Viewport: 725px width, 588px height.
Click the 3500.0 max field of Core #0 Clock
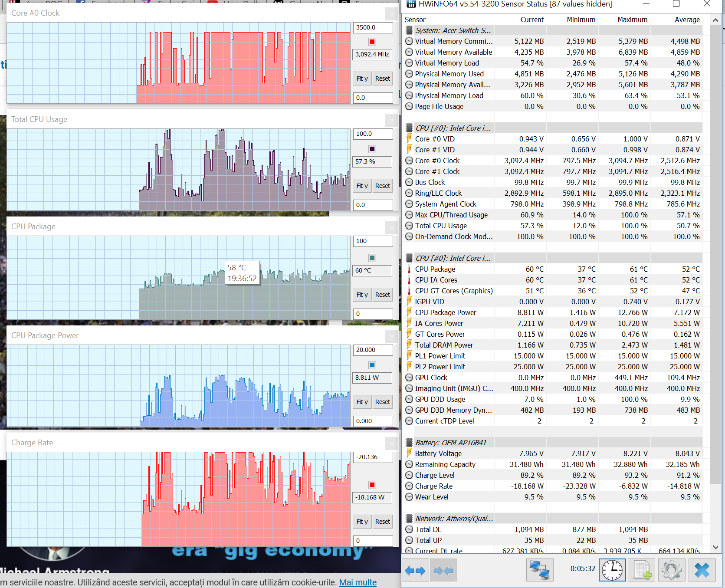[373, 27]
